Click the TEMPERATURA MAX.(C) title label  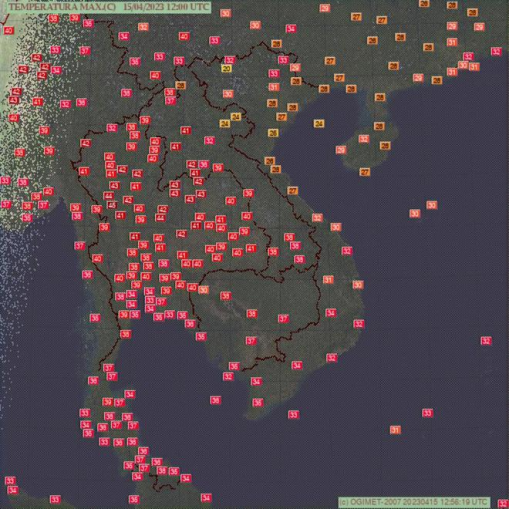[62, 7]
